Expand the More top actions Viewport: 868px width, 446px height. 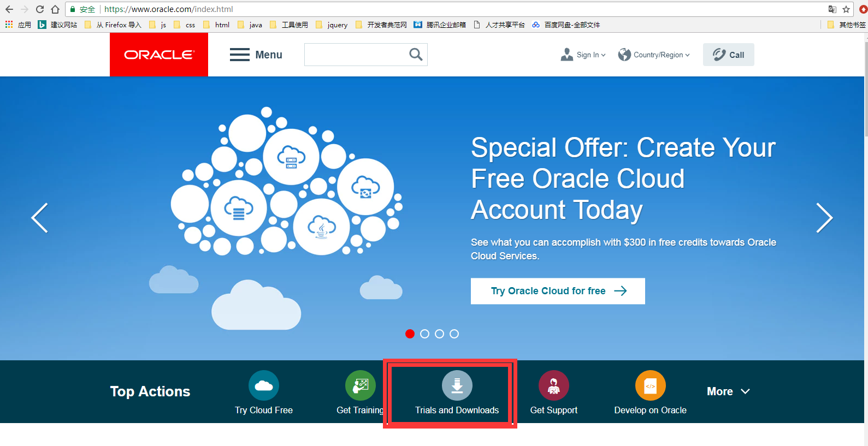(x=728, y=391)
